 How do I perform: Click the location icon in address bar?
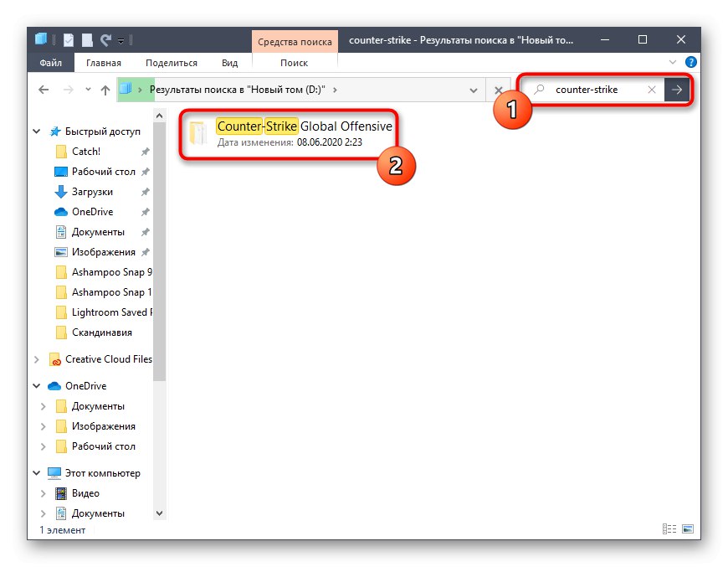[x=126, y=89]
